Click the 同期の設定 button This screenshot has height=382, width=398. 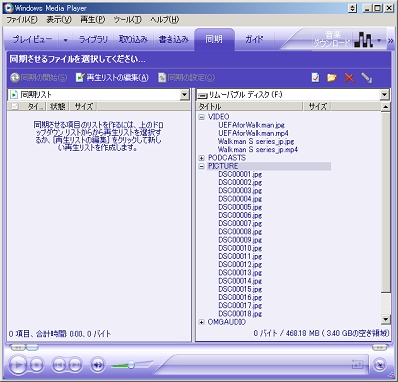click(x=186, y=78)
